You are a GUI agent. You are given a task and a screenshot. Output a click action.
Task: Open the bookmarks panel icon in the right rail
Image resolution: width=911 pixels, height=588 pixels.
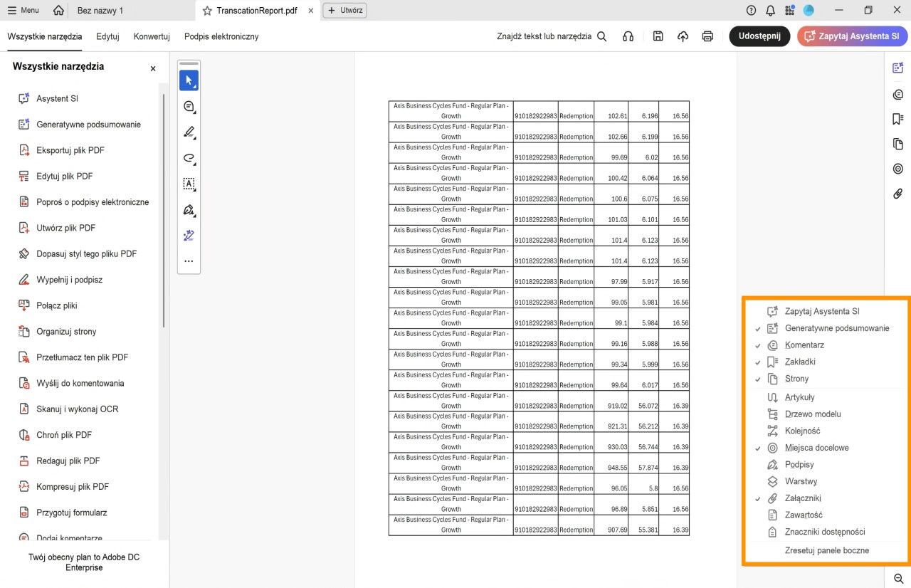(x=897, y=119)
